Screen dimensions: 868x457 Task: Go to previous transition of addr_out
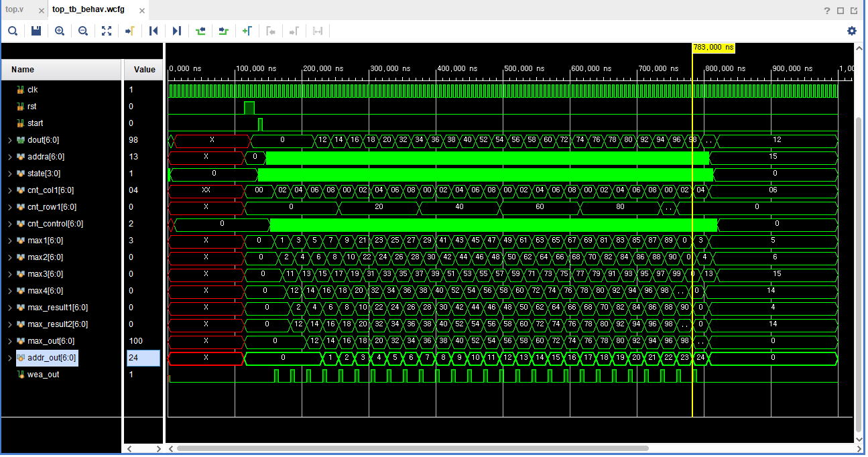point(199,30)
